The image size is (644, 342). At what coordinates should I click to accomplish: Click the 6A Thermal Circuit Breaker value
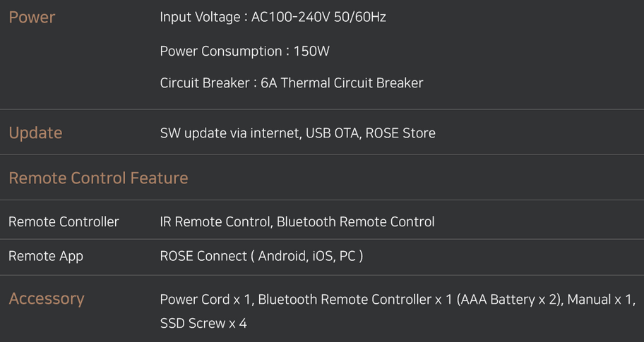point(342,83)
